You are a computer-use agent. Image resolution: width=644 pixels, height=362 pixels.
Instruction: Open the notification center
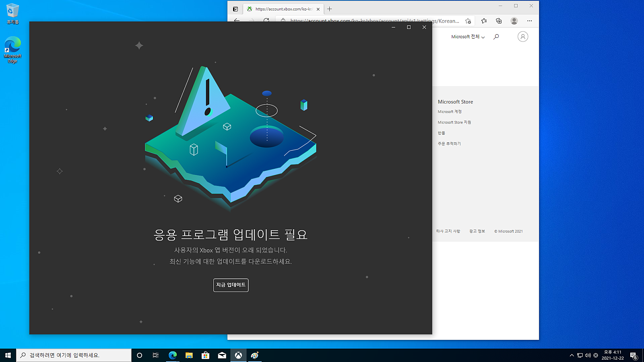(x=634, y=356)
